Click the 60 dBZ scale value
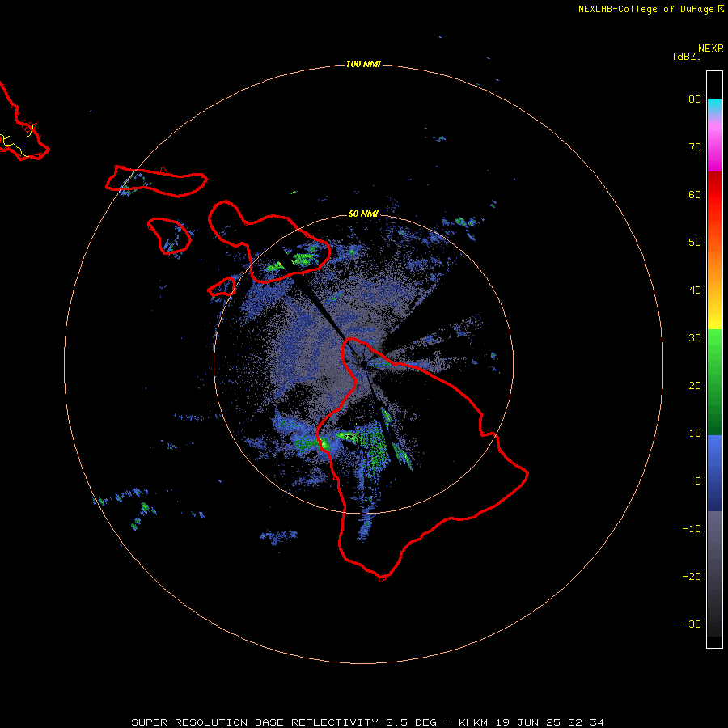This screenshot has width=728, height=728. 695,194
